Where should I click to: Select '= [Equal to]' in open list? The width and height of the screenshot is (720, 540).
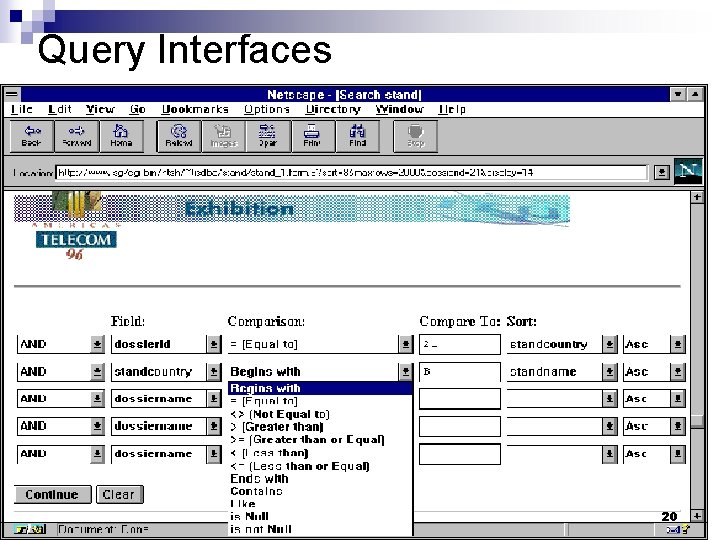coord(320,401)
